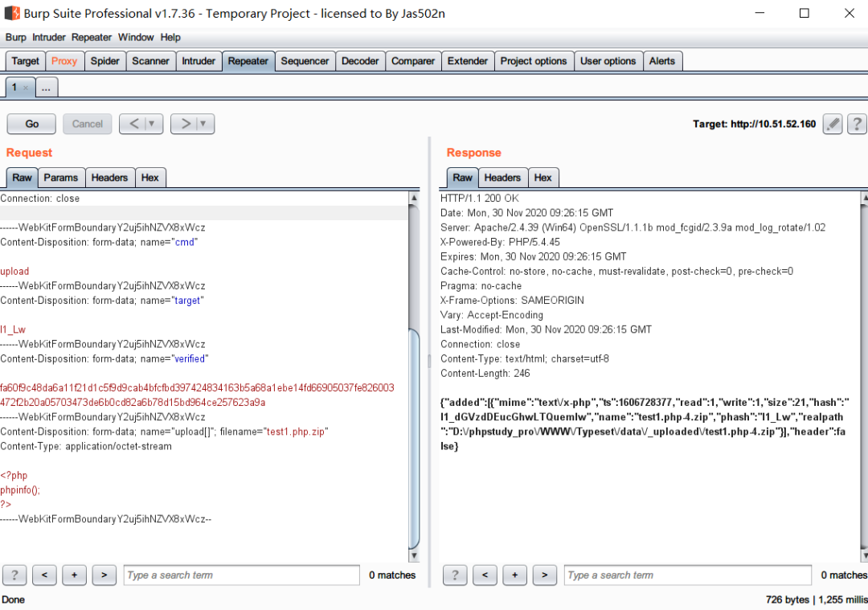This screenshot has height=610, width=868.
Task: Select Repeater sub-tab 1
Action: pos(15,88)
